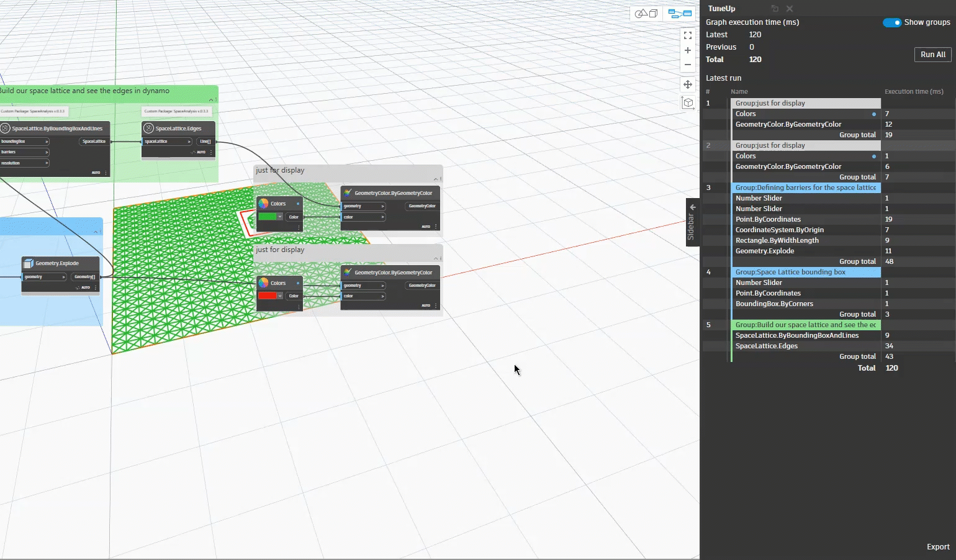Screen dimensions: 956x560
Task: Click the Export link
Action: click(x=937, y=547)
